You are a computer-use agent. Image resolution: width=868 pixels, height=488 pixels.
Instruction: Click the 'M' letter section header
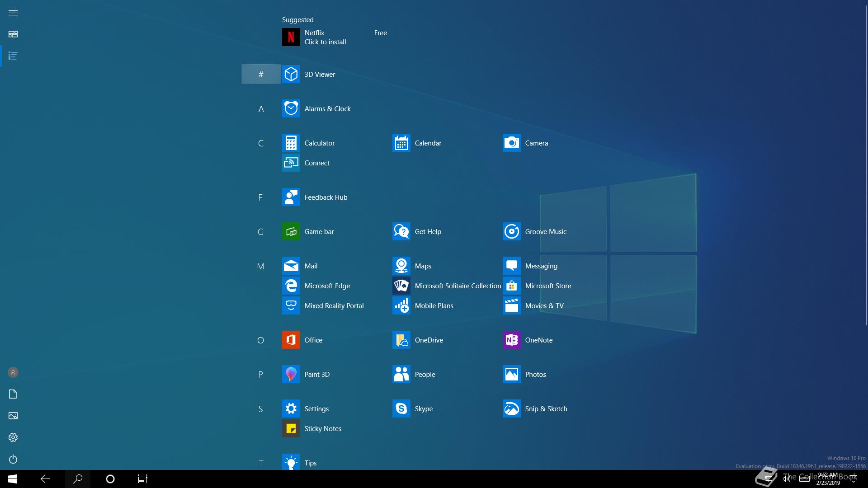[261, 266]
